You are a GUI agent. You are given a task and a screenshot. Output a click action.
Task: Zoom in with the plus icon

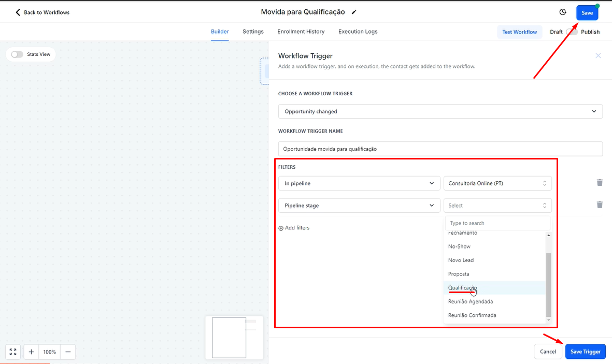[32, 352]
